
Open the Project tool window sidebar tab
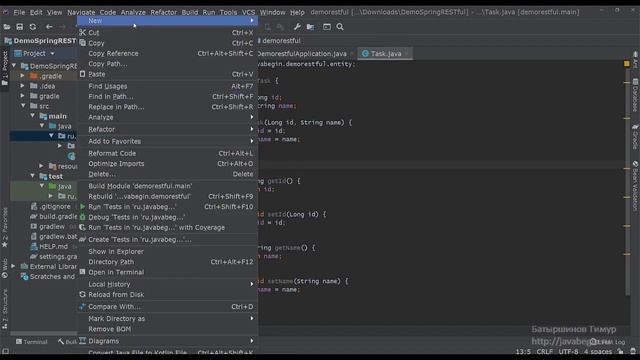click(x=5, y=68)
